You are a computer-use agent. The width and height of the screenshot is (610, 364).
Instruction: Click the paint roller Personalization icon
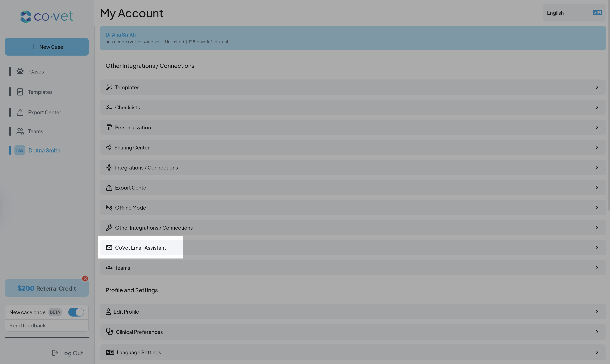coord(109,127)
